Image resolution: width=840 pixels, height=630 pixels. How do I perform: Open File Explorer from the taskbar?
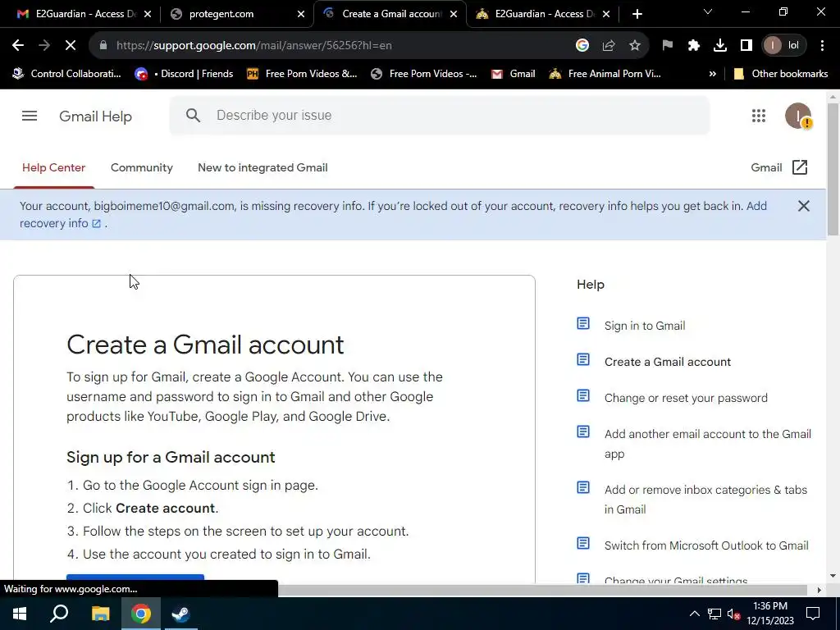click(100, 614)
